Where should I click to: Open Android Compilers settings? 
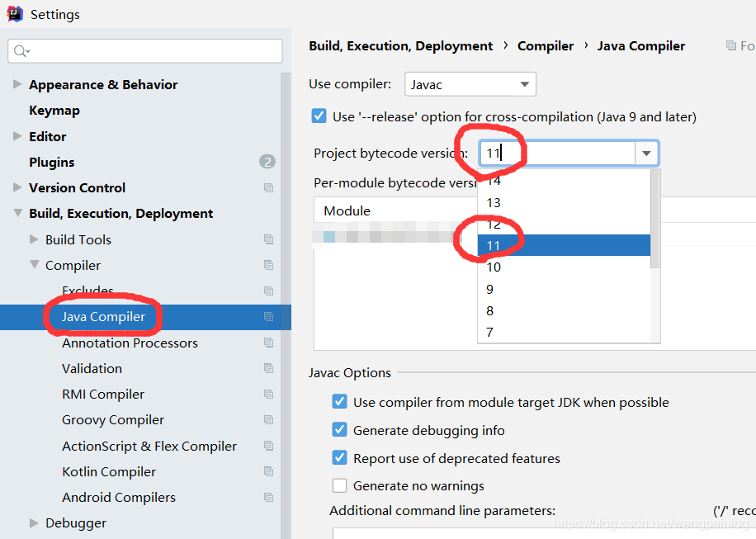(119, 498)
